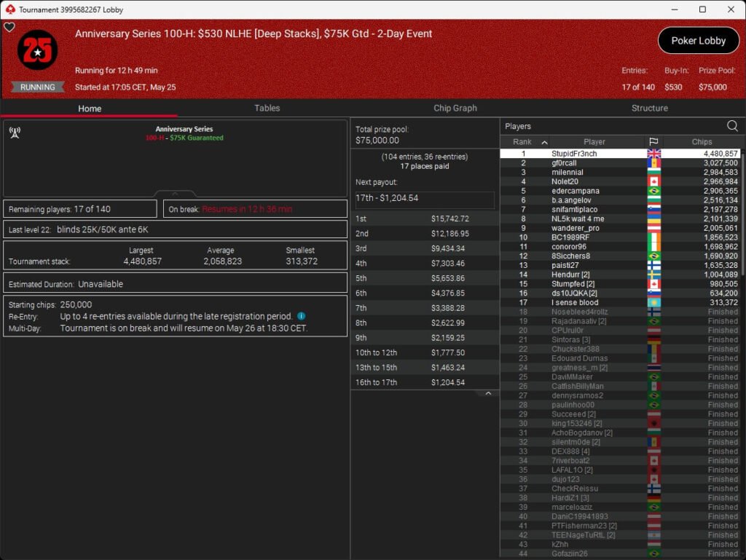746x560 pixels.
Task: Toggle the Rank sort arrow
Action: [x=544, y=142]
